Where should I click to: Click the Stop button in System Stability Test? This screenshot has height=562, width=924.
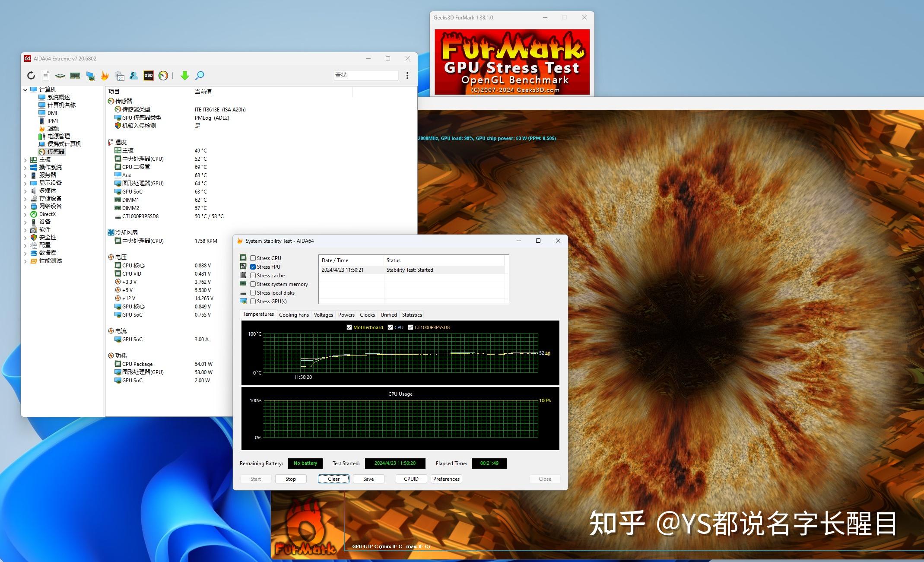coord(291,478)
